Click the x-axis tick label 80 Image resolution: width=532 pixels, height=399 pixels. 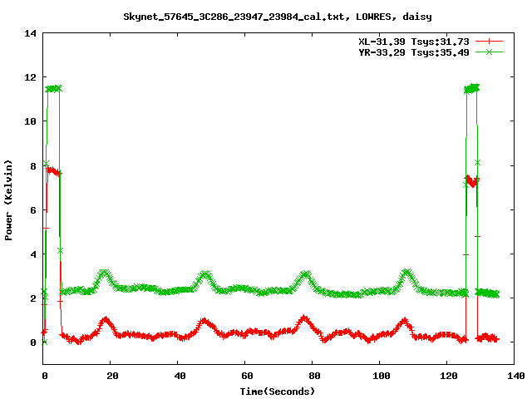point(314,376)
